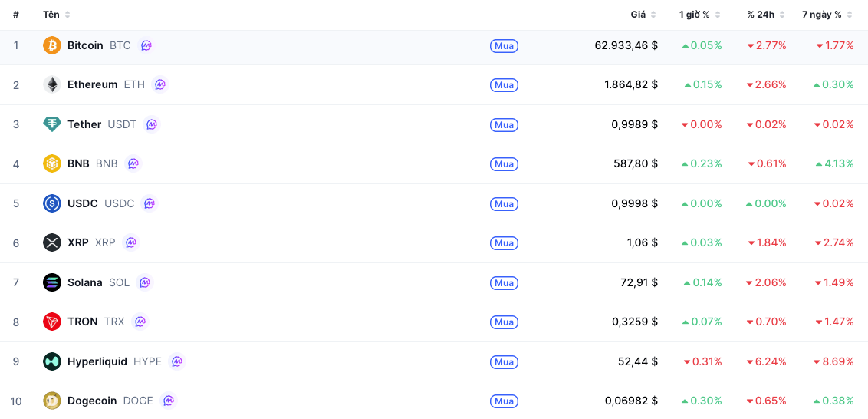Click the Hyperliquid price 52,44 $
This screenshot has width=868, height=419.
pos(638,361)
